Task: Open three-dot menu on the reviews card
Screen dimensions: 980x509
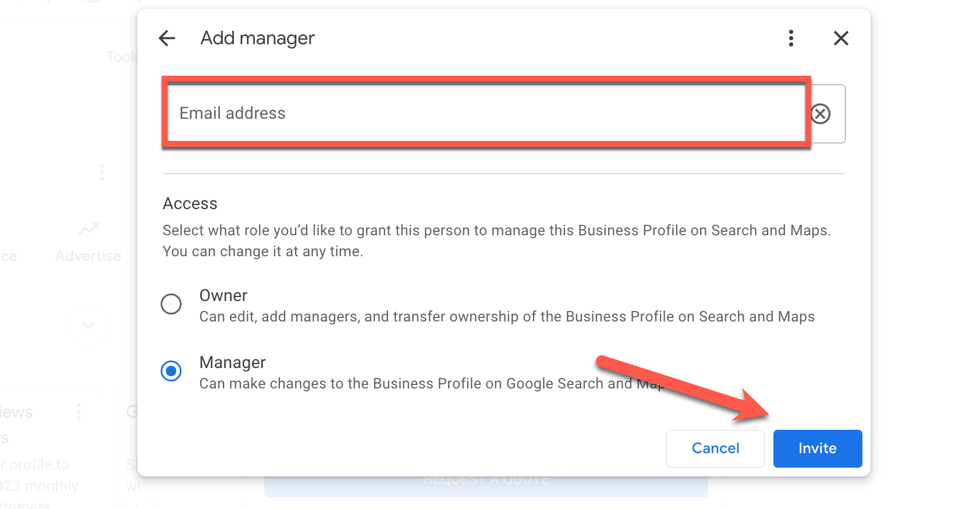Action: 79,412
